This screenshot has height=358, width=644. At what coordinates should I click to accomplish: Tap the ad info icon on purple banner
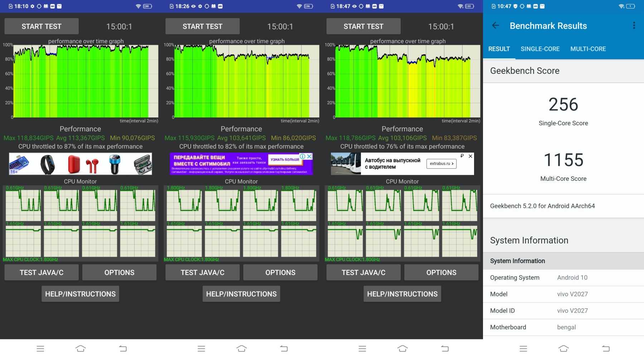pos(303,156)
